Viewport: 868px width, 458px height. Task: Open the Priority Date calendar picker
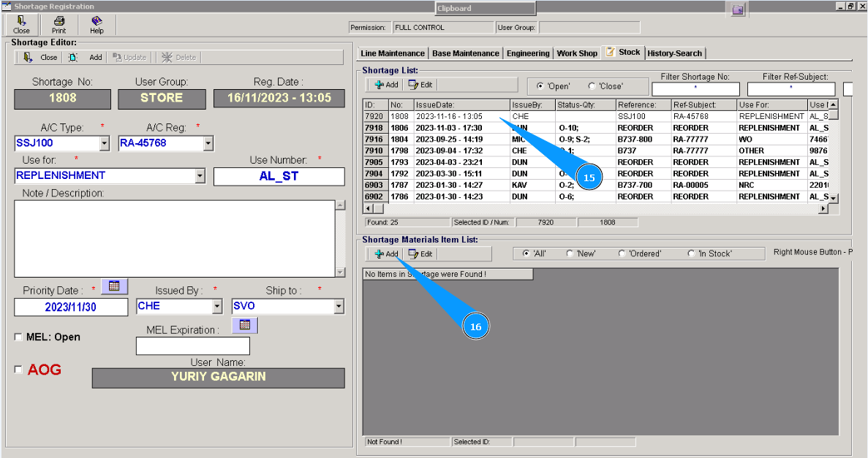[x=114, y=286]
